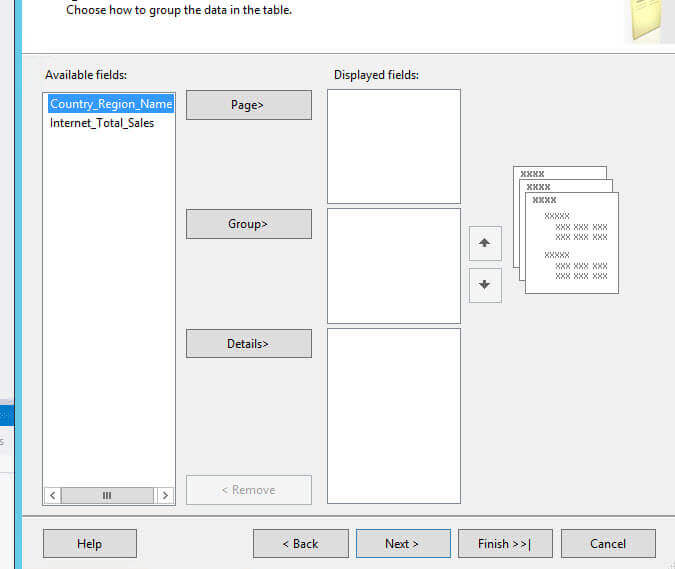Complete wizard with Finish >>| button
Screen dimensions: 675x569
pos(505,544)
